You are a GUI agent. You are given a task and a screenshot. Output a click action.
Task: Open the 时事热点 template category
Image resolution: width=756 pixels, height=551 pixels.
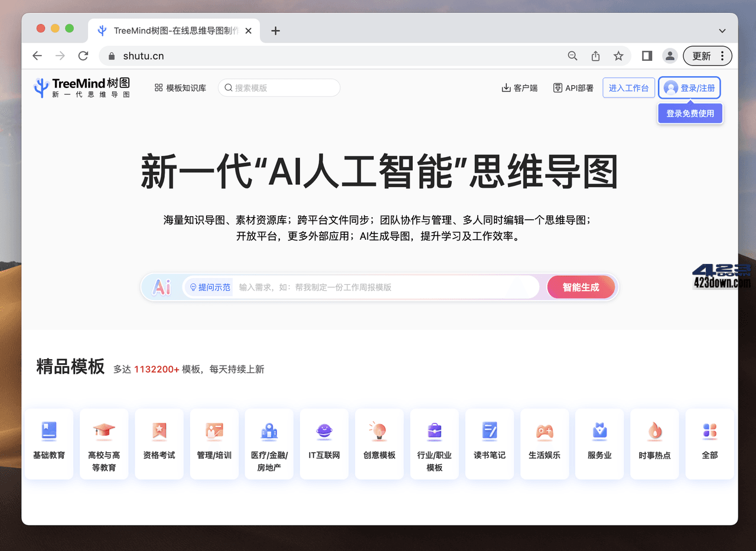point(654,444)
